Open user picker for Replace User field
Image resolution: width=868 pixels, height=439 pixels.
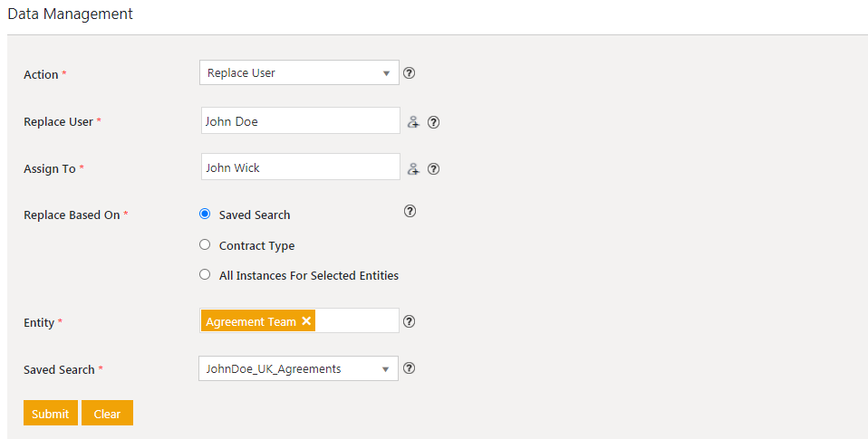click(x=413, y=121)
